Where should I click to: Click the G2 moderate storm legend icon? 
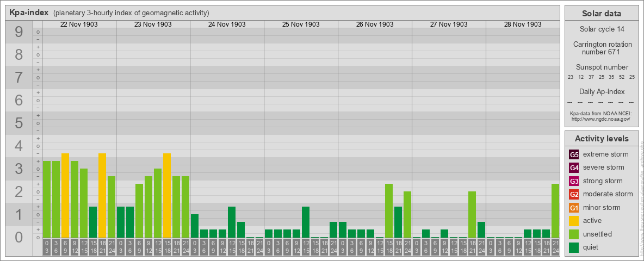(x=574, y=194)
